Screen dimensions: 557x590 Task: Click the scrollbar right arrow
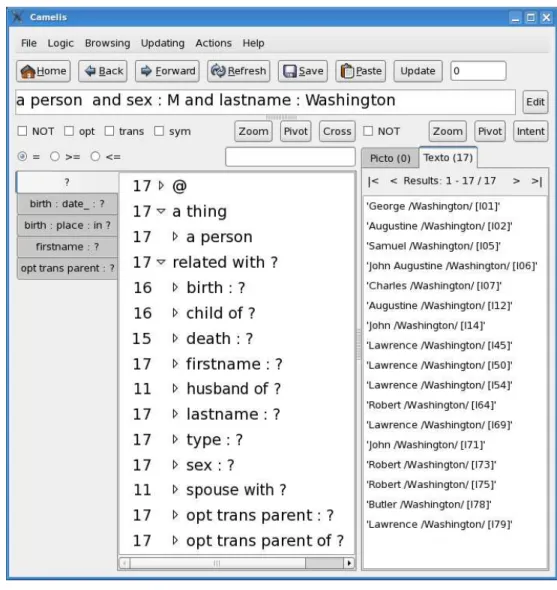coord(349,563)
